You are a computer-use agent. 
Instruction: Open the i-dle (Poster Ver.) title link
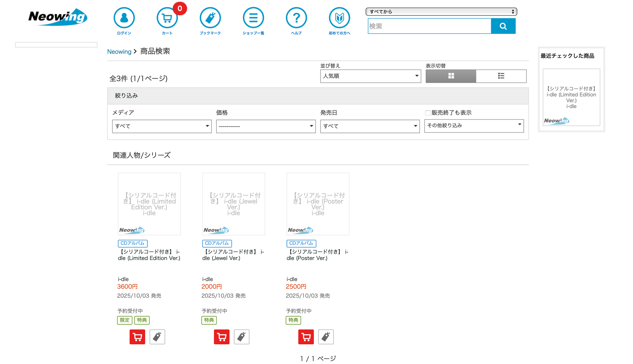317,255
